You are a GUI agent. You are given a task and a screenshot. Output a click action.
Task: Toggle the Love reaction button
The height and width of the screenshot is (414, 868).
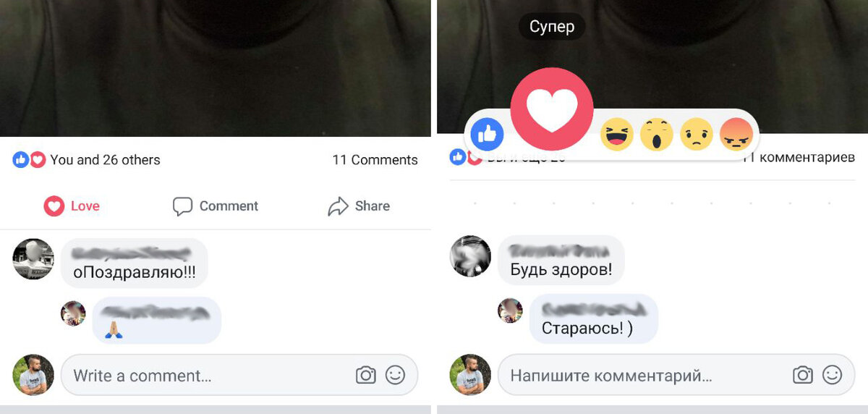[72, 206]
